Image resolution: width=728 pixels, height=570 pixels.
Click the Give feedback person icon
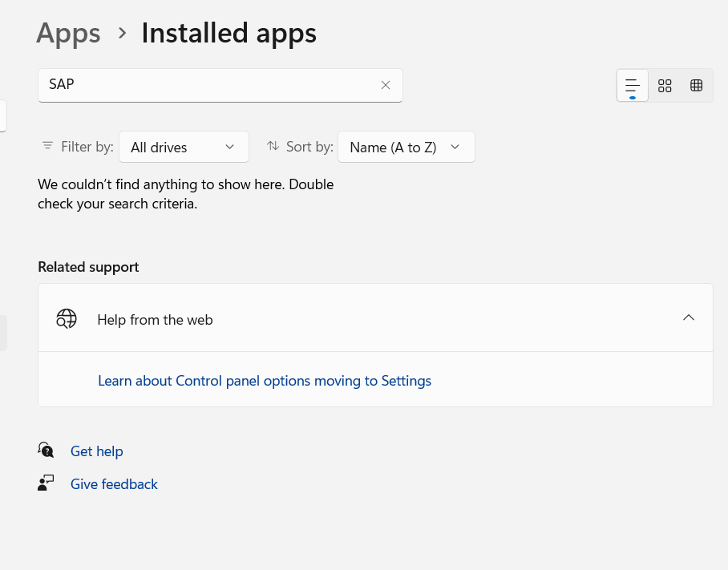[x=46, y=483]
